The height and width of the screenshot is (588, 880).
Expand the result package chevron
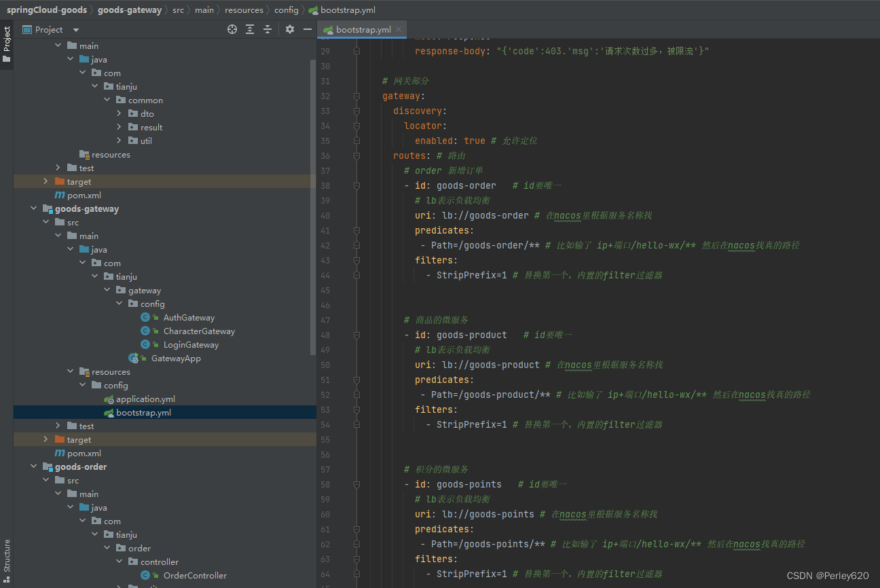119,127
